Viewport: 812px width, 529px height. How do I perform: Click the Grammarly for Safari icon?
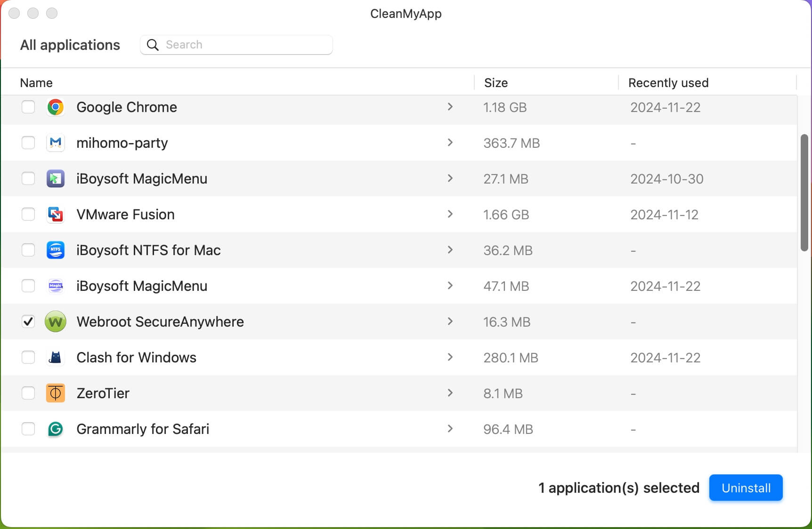coord(56,429)
